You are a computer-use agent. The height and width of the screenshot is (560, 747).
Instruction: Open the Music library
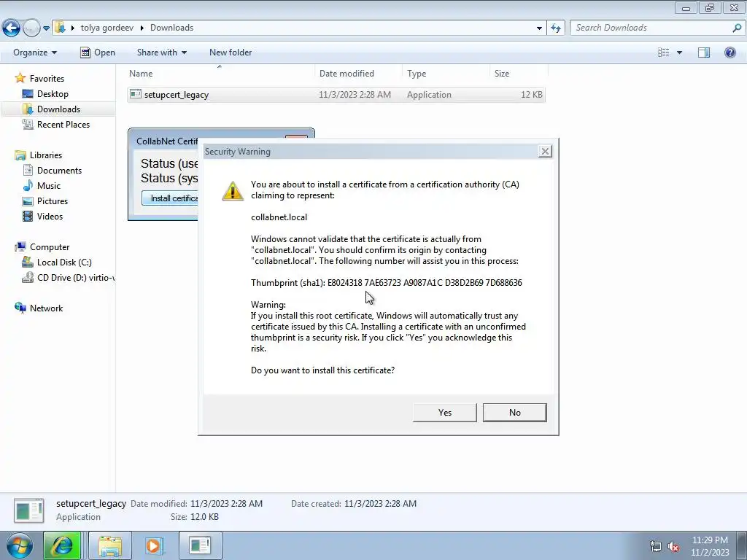[49, 186]
